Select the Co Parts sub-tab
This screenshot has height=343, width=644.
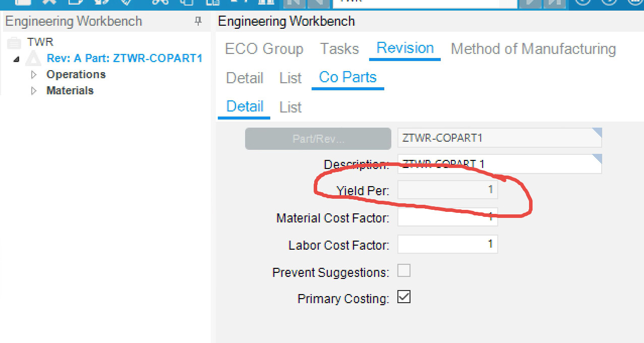coord(348,77)
